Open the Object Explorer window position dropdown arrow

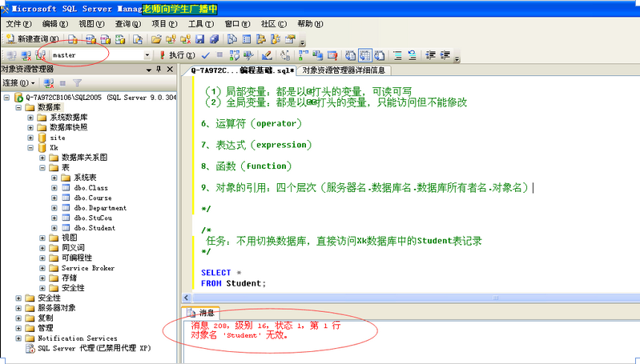pyautogui.click(x=149, y=70)
